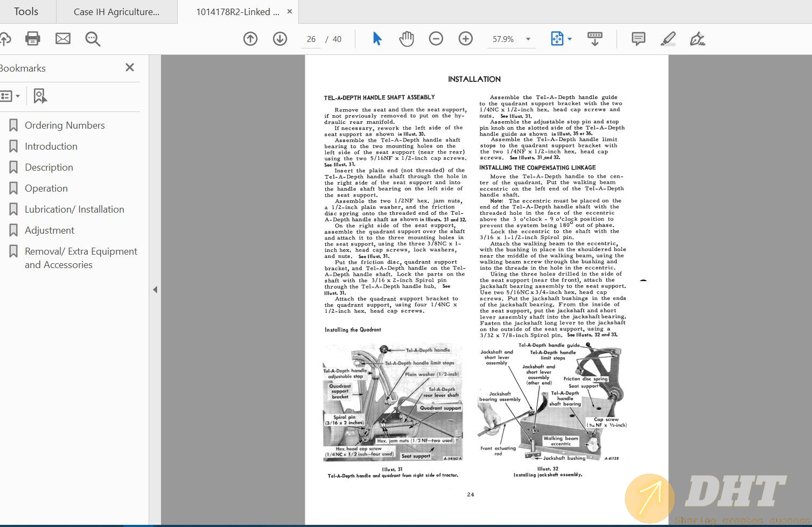This screenshot has width=812, height=527.
Task: Go to previous page arrow
Action: click(x=250, y=39)
